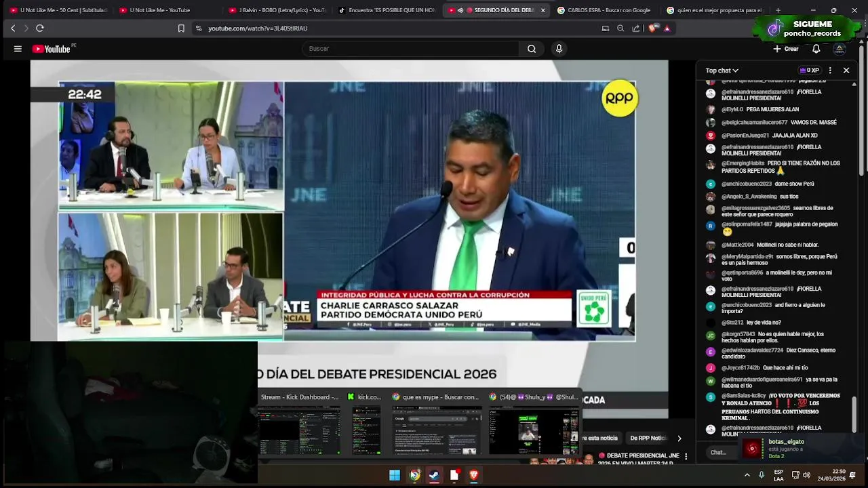Open YouTube guide hamburger menu
This screenshot has height=488, width=868.
coord(18,49)
